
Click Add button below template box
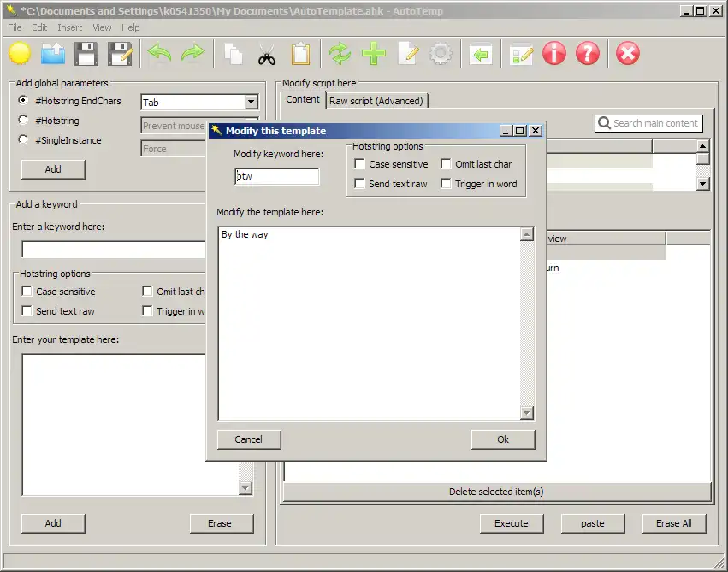click(x=53, y=523)
